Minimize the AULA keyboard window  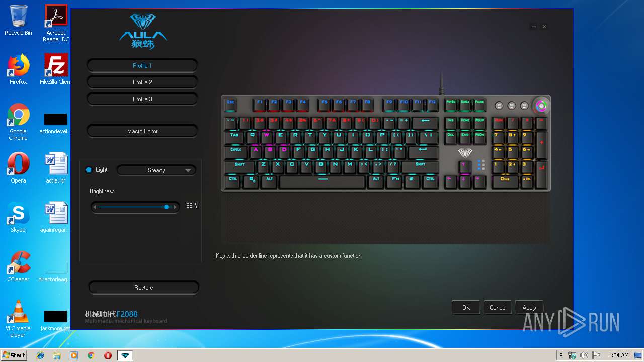[534, 27]
